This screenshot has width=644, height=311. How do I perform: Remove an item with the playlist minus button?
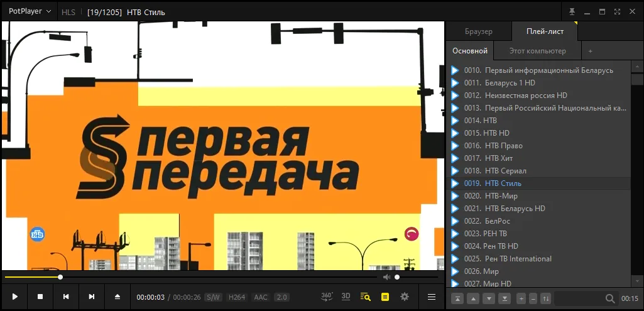click(x=533, y=298)
